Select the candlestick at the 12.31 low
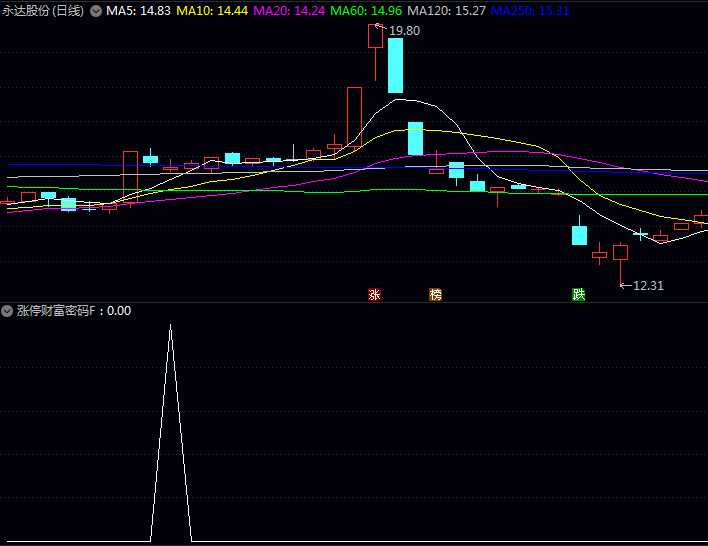 620,252
